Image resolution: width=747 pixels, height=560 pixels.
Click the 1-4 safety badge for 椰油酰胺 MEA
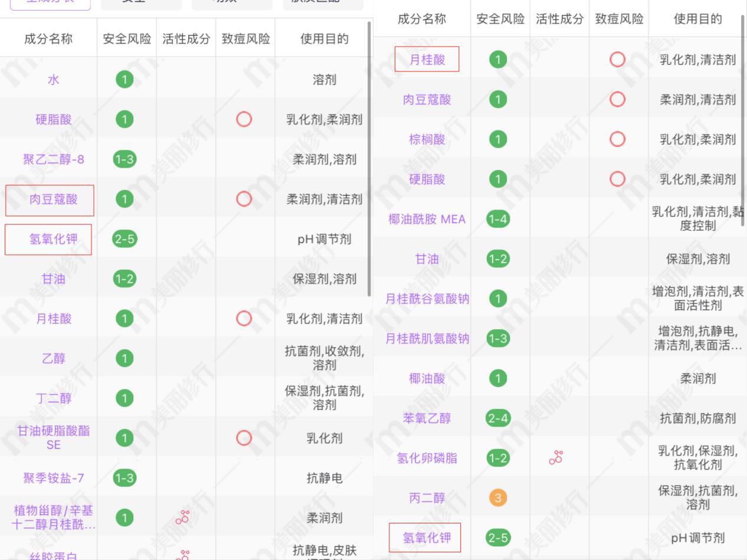[x=499, y=219]
